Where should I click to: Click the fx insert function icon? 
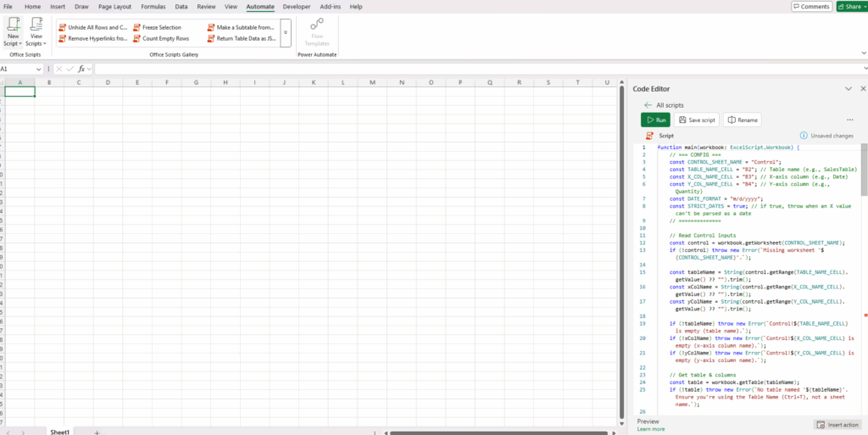tap(81, 69)
